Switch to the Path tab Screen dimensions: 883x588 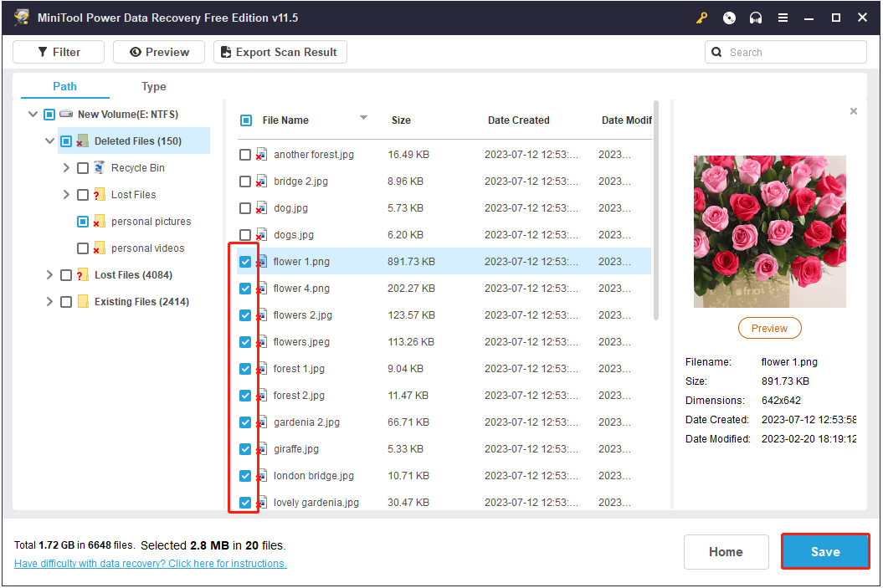(64, 87)
